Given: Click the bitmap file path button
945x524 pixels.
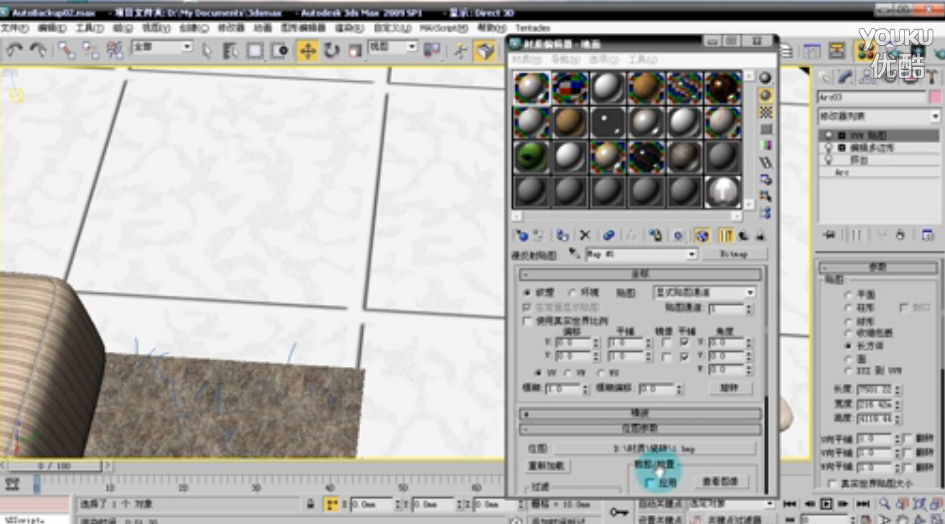Looking at the screenshot, I should tap(654, 449).
